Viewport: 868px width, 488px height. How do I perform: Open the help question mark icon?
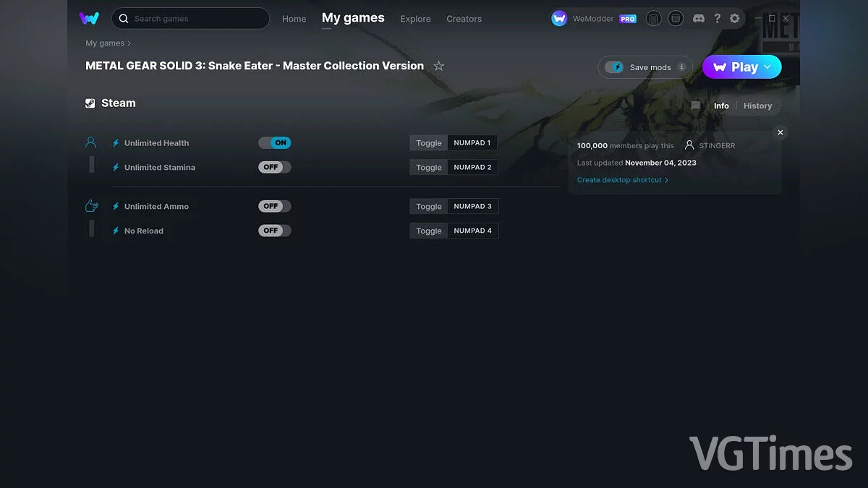coord(717,19)
